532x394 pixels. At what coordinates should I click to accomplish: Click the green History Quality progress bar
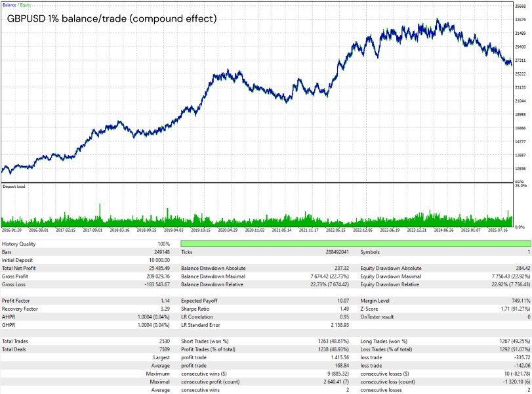(x=356, y=244)
